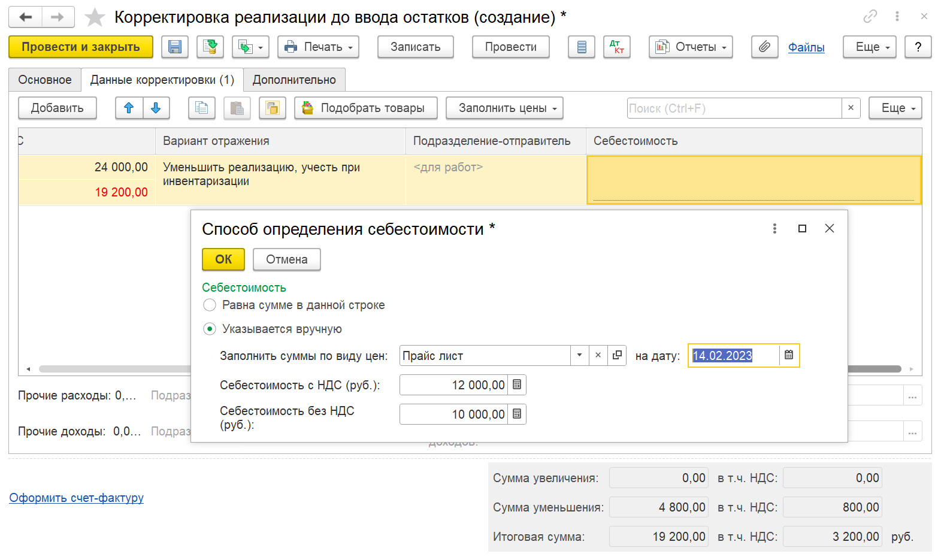Click Подразделение-отправитель column header
The width and height of the screenshot is (941, 560).
496,141
